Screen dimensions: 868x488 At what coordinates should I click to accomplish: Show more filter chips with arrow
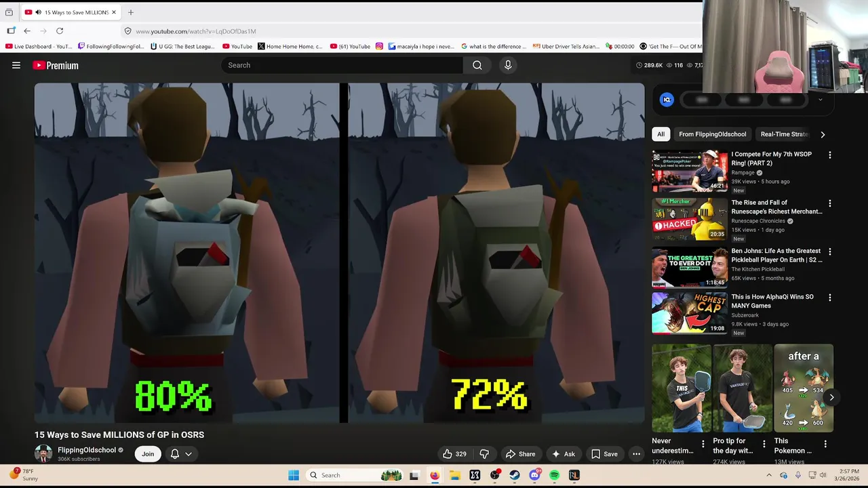pyautogui.click(x=823, y=134)
